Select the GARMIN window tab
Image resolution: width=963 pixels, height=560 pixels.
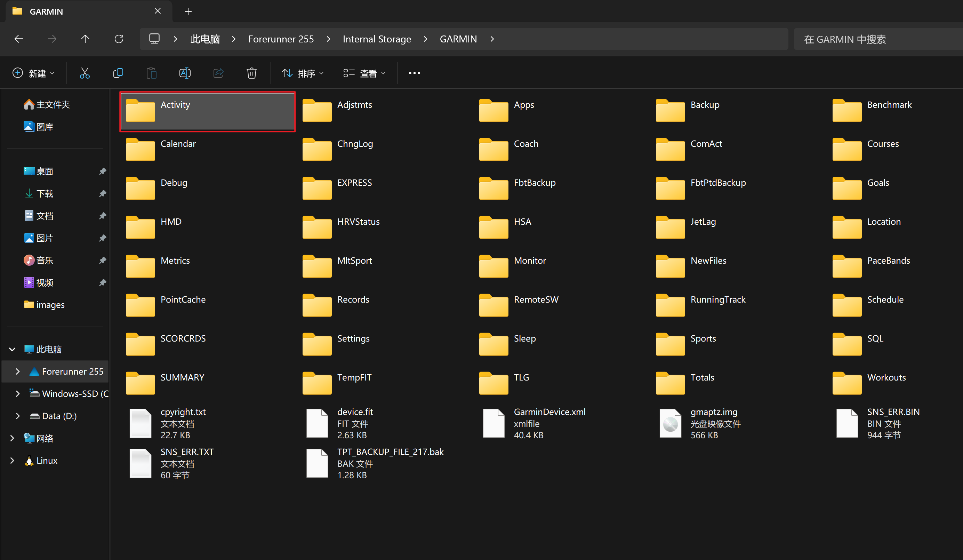[89, 11]
